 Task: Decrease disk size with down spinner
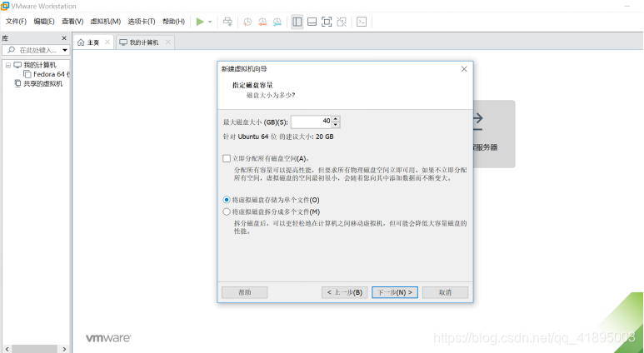[336, 124]
